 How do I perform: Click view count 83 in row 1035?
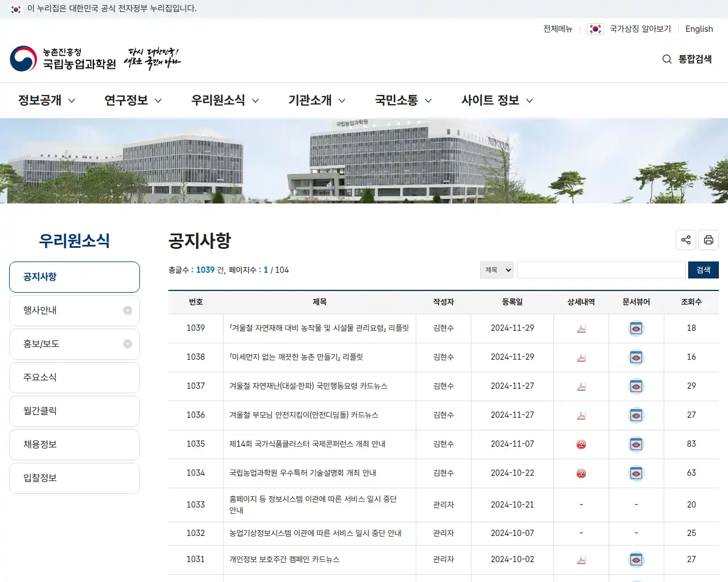692,444
